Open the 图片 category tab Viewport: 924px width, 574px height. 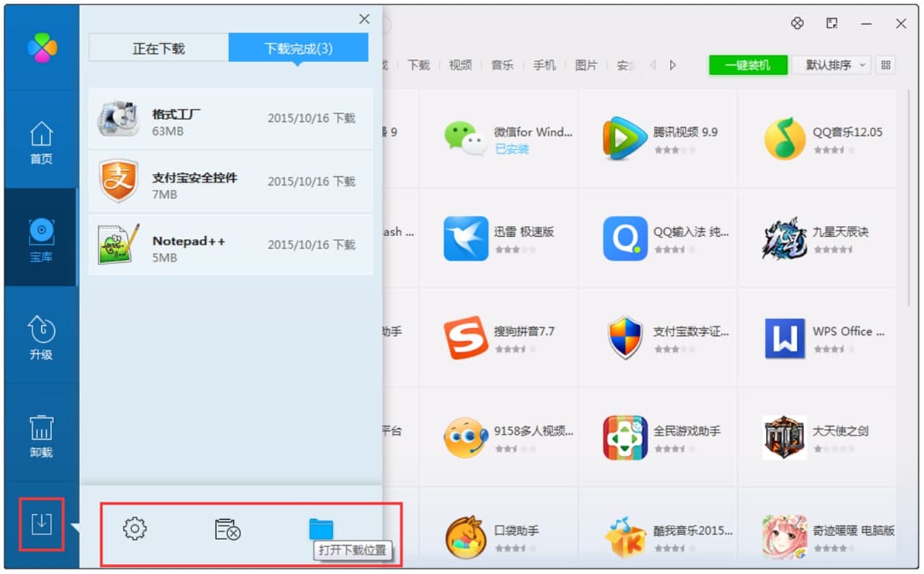586,65
